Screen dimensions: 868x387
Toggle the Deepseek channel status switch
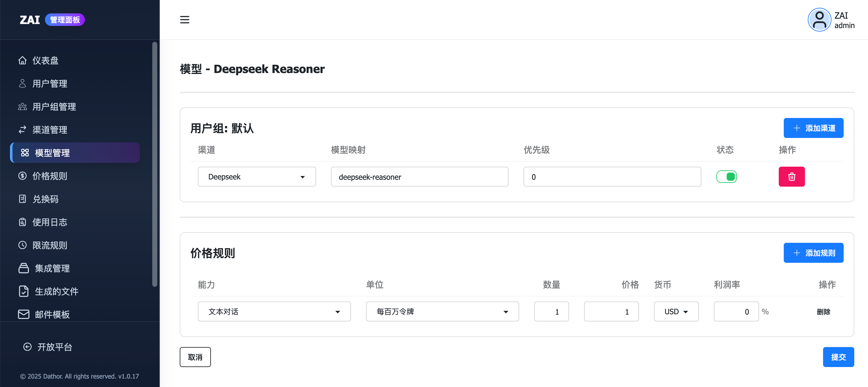726,177
